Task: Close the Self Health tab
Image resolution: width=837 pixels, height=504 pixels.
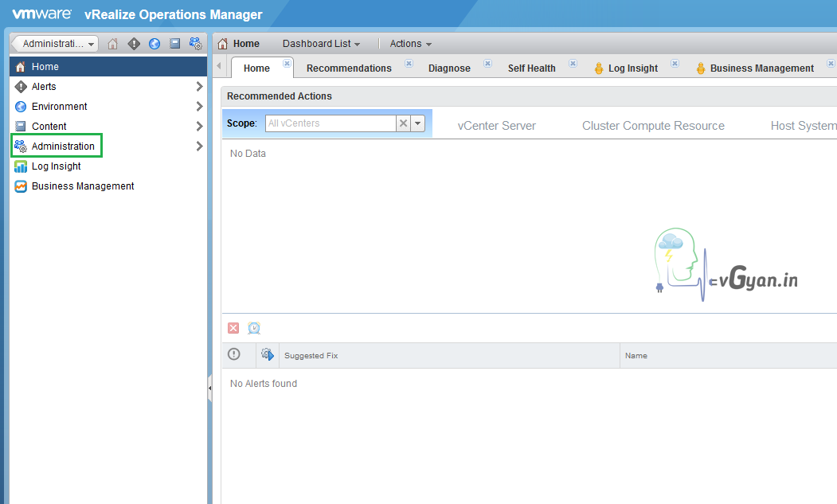Action: pos(573,63)
